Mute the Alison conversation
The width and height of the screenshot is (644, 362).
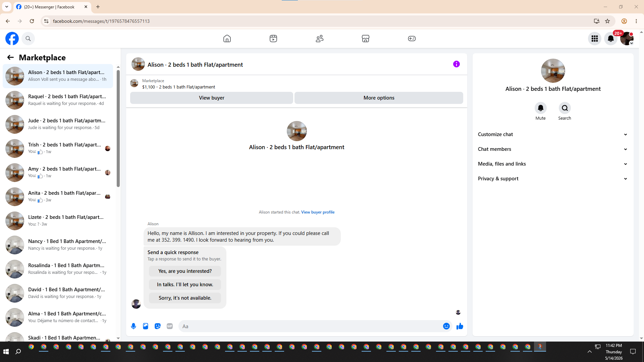coord(541,108)
